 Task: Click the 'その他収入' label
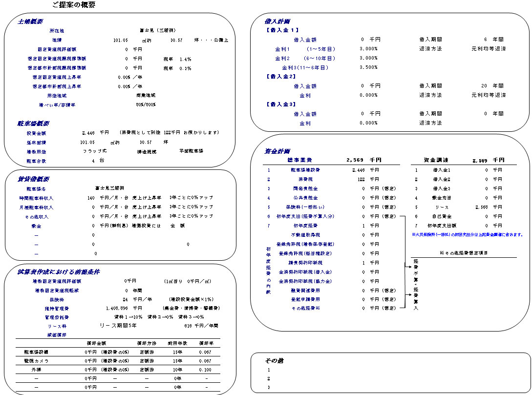(x=36, y=217)
